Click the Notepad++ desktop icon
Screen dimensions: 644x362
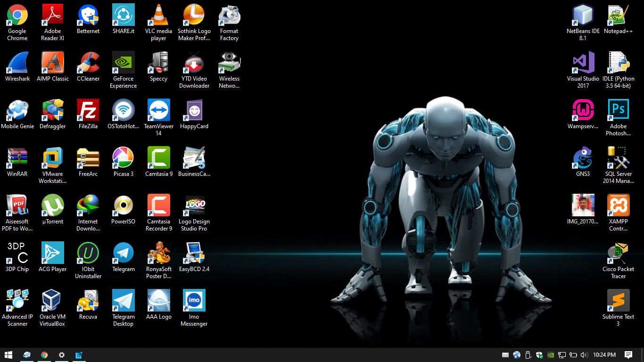coord(619,15)
